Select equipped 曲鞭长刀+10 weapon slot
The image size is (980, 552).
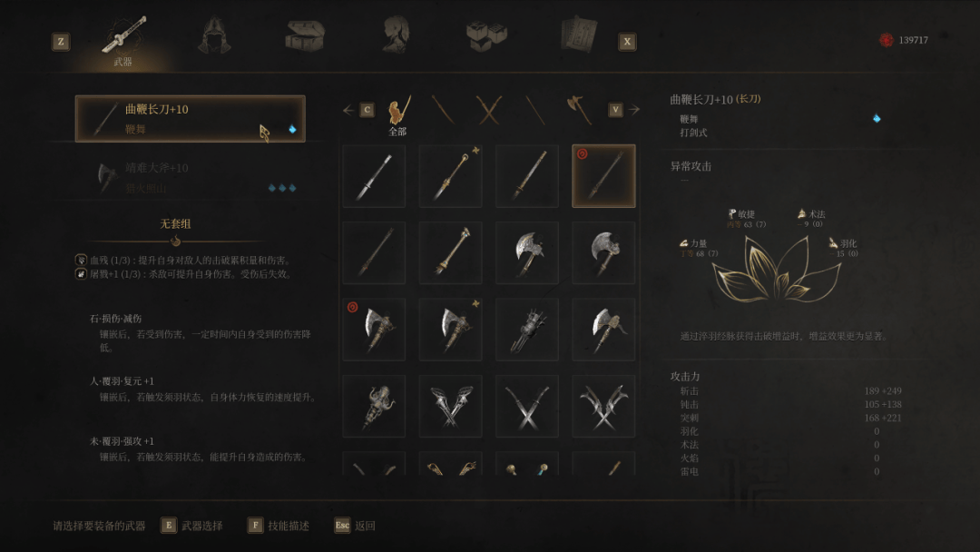tap(190, 119)
